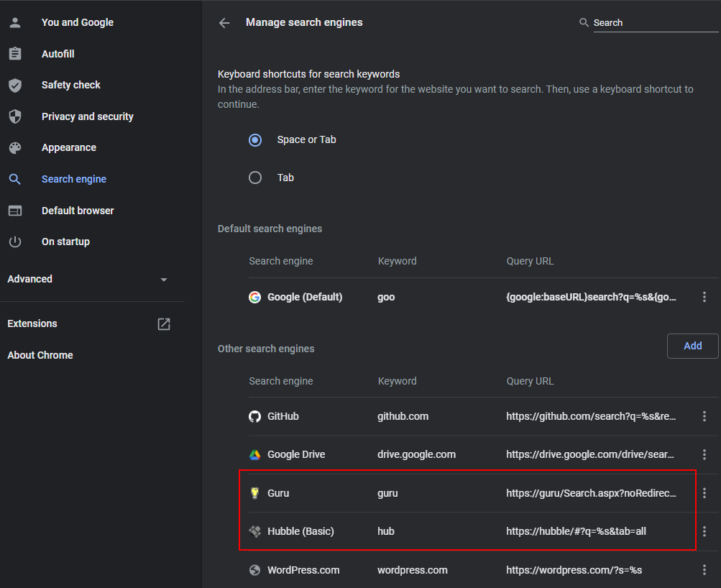Screen dimensions: 721x588
Task: Click the Google baseURL query URL
Action: tap(591, 297)
